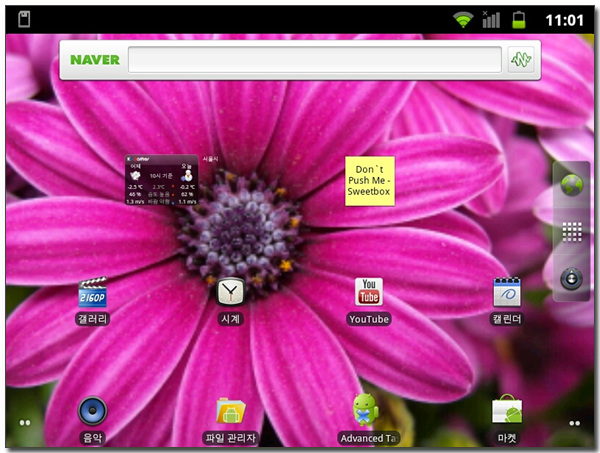
Task: Tap the battery status icon
Action: 519,20
